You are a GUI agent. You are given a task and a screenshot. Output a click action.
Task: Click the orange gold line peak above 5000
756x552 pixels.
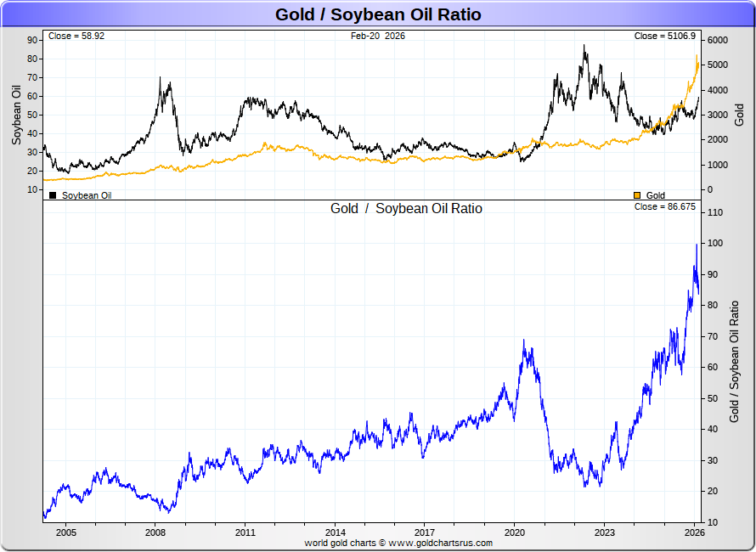click(x=697, y=56)
